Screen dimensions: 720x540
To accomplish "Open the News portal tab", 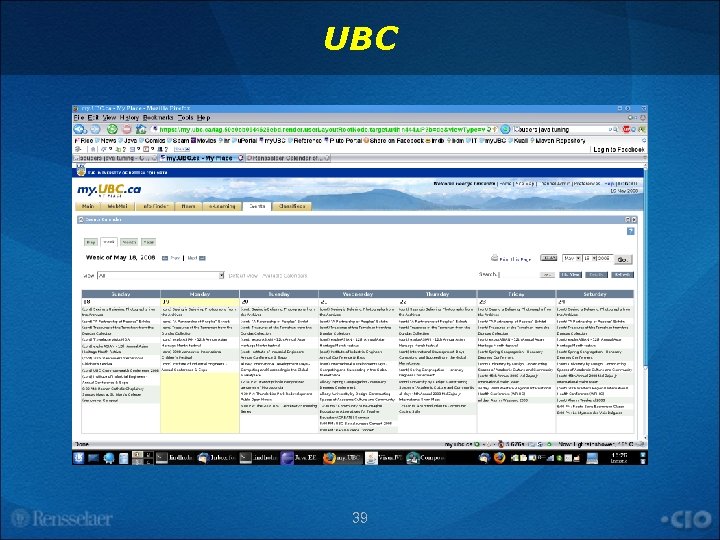I will pos(188,206).
